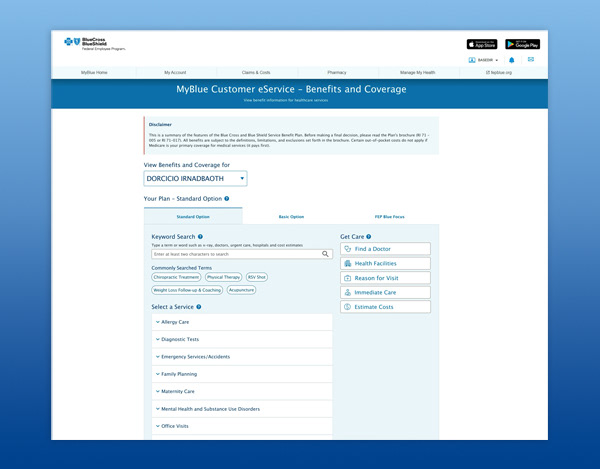Click the Disclaimer heading text

(160, 125)
